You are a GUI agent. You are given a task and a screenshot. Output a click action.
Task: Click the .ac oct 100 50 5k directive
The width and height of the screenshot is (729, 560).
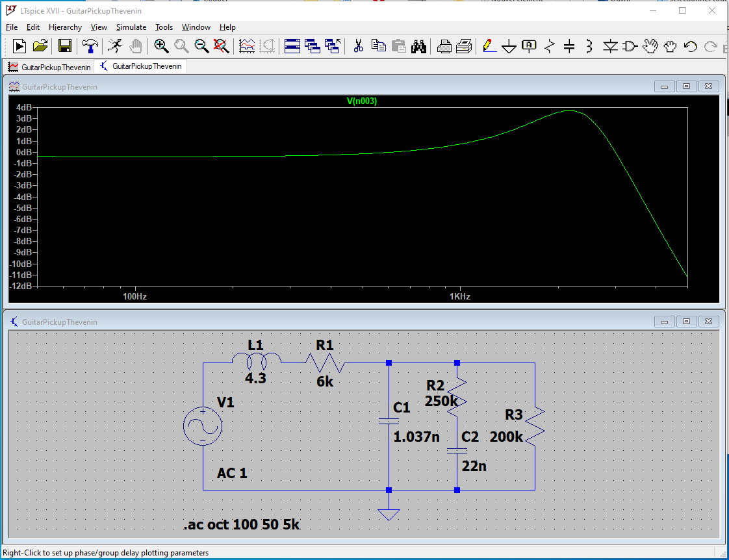point(241,524)
